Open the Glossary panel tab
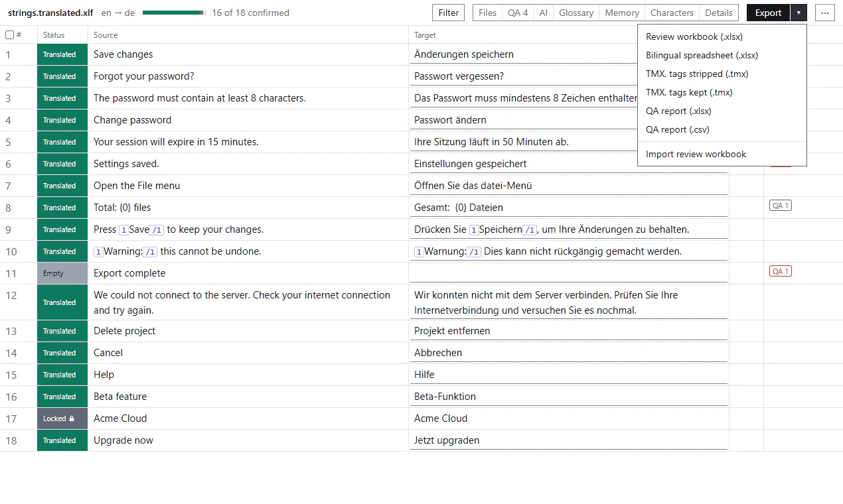The height and width of the screenshot is (504, 843). point(576,13)
